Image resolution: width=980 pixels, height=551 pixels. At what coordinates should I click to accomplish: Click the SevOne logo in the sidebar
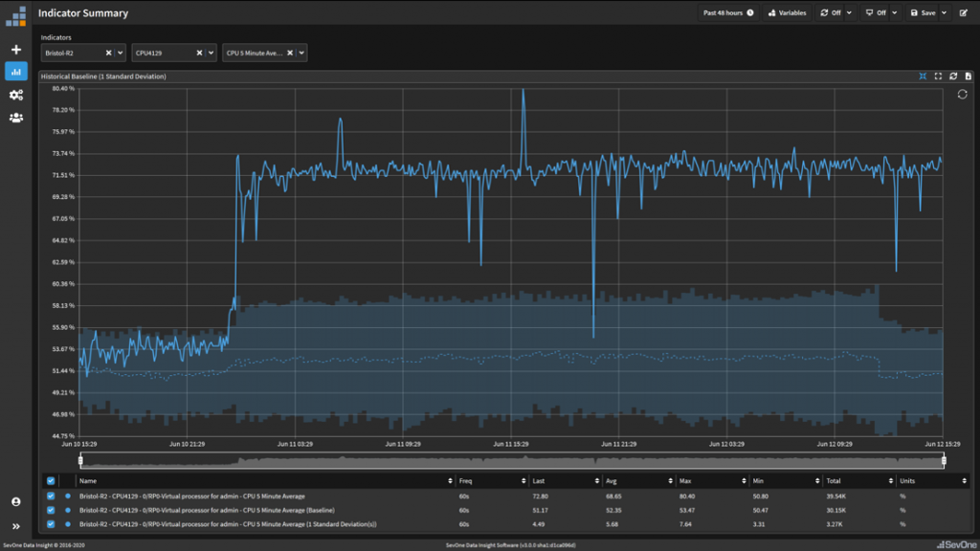click(x=16, y=17)
